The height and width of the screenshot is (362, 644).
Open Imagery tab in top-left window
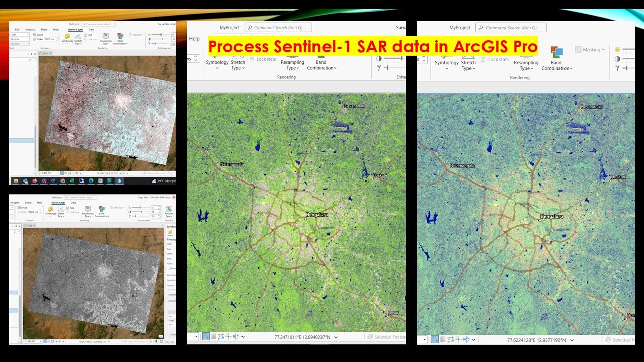pyautogui.click(x=30, y=30)
